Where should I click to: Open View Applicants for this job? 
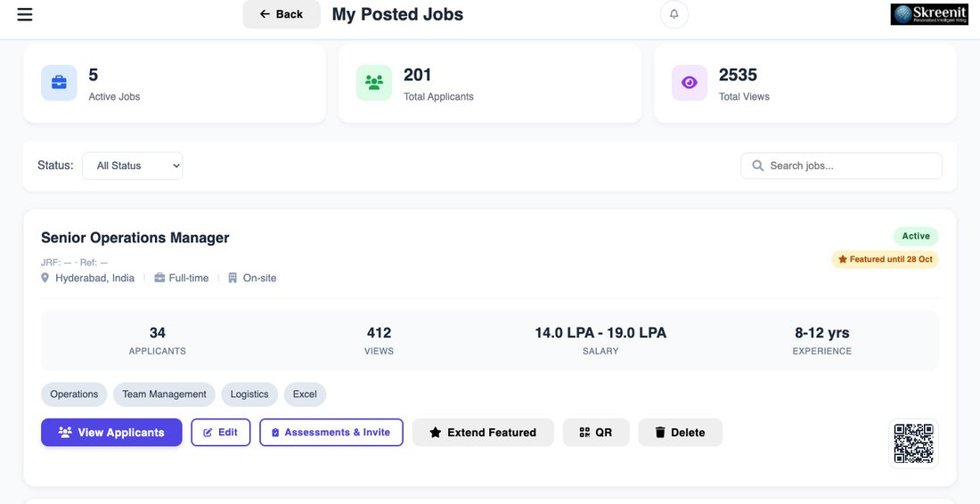click(x=112, y=432)
